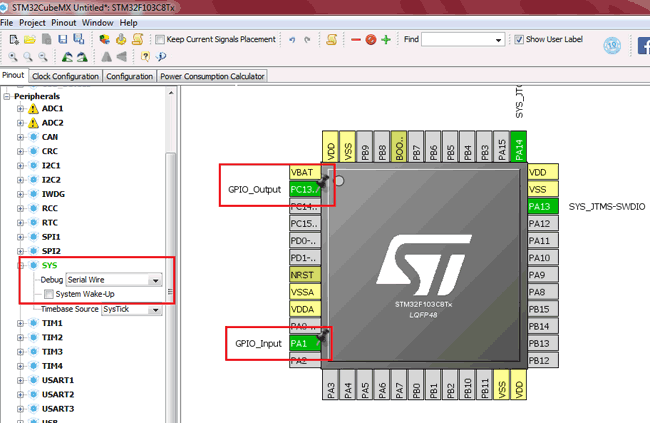The width and height of the screenshot is (650, 423).
Task: Click the NRST pin on chip
Action: click(x=305, y=275)
